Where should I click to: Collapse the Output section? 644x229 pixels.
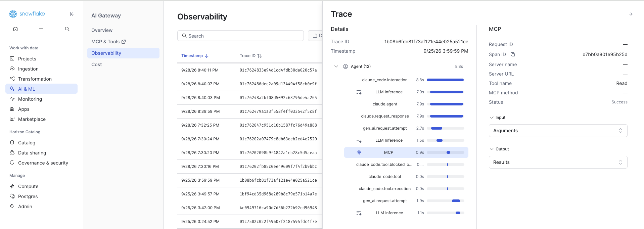pyautogui.click(x=492, y=149)
